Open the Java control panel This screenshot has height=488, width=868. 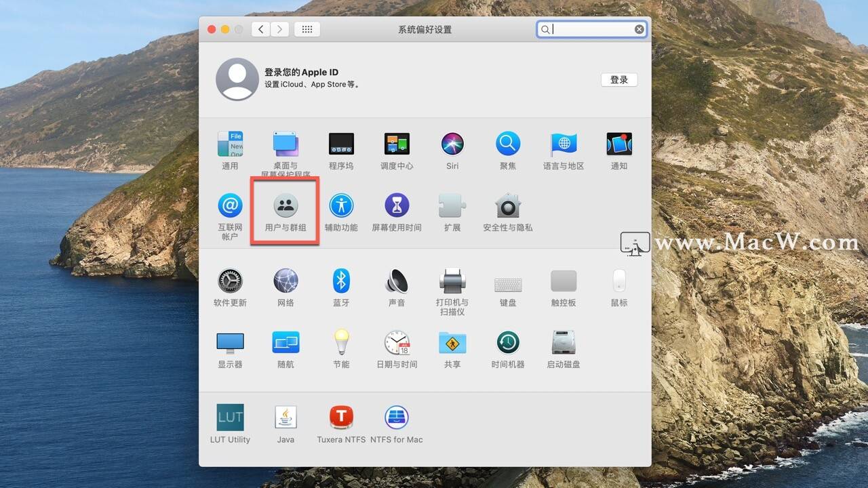pyautogui.click(x=285, y=418)
